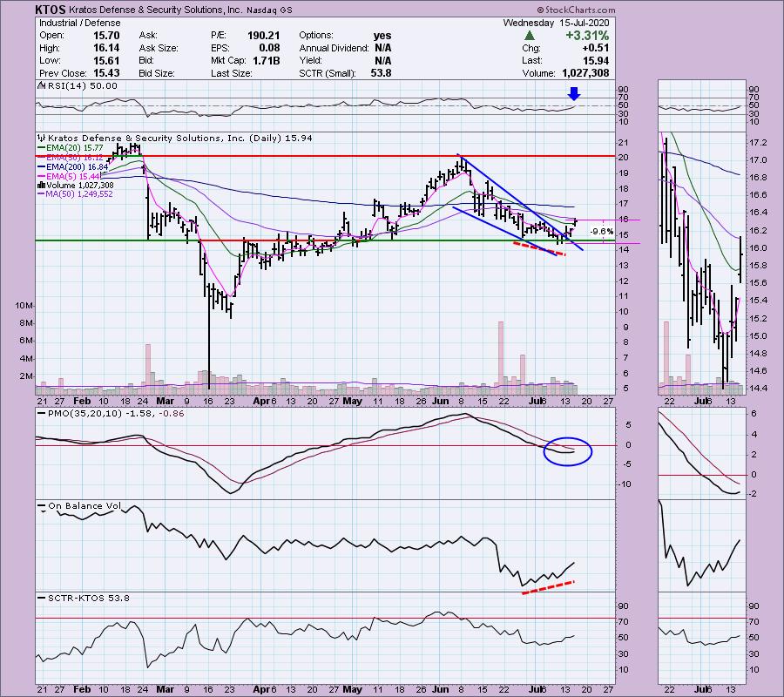Click the Last value in the quote header
This screenshot has width=784, height=697.
click(596, 60)
